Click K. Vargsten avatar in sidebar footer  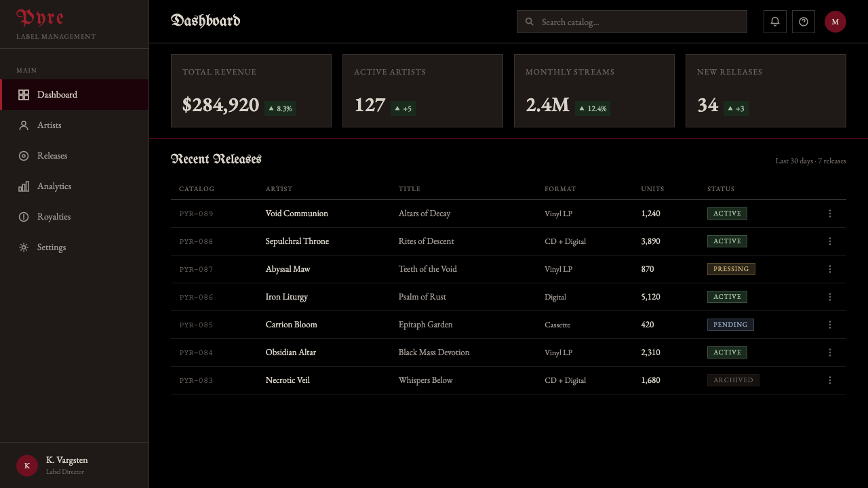pos(27,466)
